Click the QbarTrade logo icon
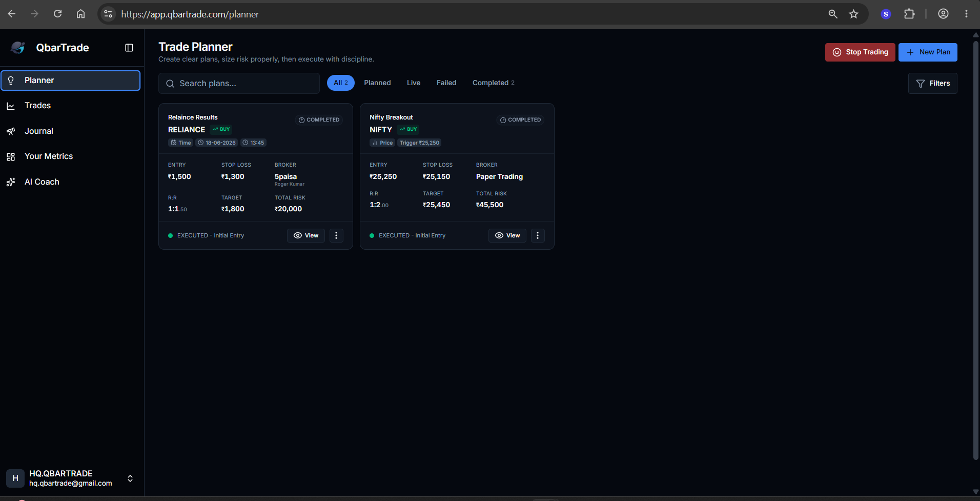The image size is (980, 501). [x=18, y=48]
